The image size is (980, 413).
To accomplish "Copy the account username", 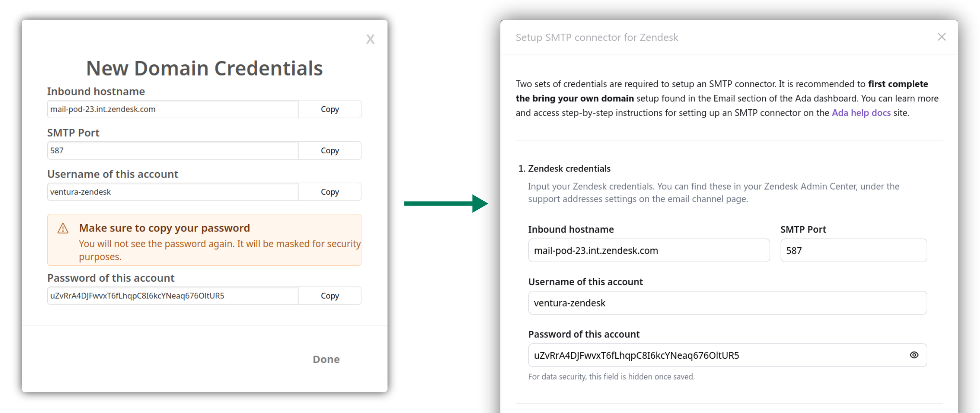I will (x=330, y=192).
